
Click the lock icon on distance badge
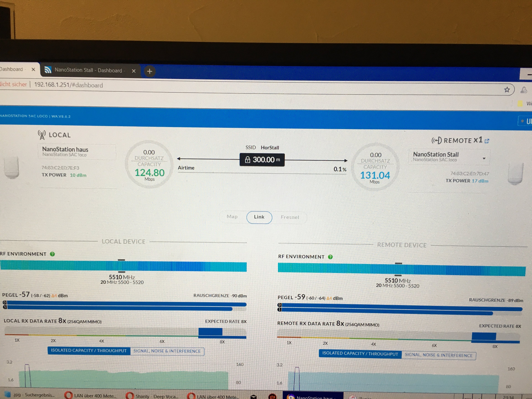pyautogui.click(x=247, y=160)
